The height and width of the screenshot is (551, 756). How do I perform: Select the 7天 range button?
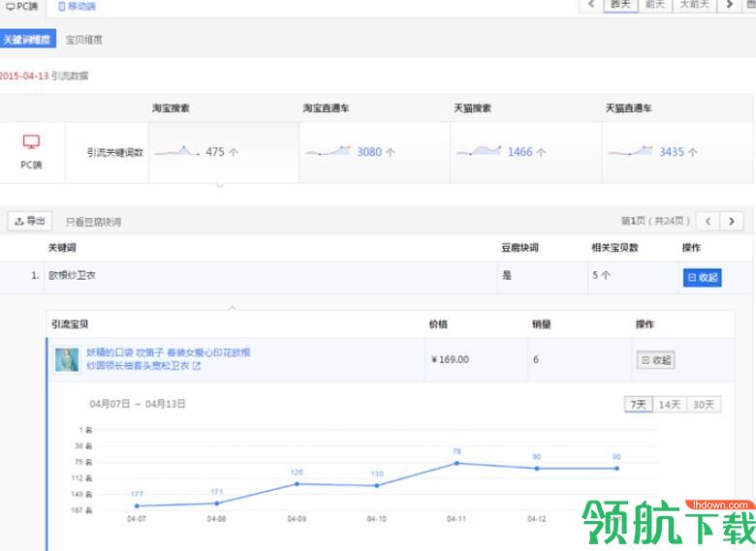click(639, 405)
